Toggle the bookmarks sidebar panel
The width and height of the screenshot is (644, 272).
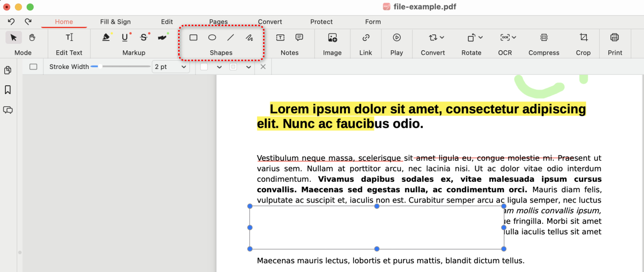click(8, 90)
